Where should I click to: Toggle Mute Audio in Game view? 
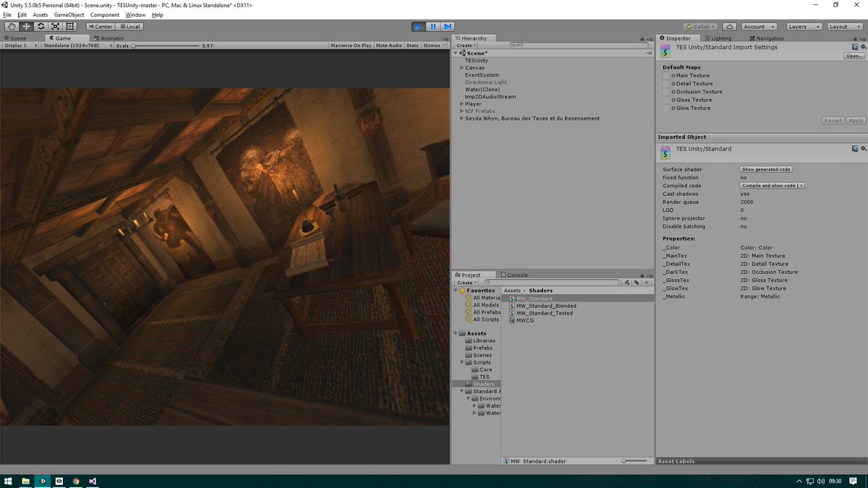[x=389, y=46]
